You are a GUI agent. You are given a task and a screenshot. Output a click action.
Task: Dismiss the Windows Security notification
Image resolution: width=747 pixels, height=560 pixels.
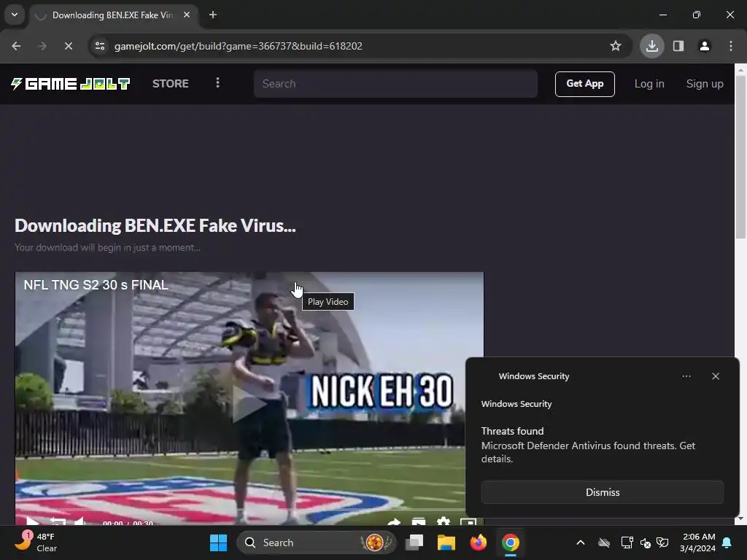(603, 492)
